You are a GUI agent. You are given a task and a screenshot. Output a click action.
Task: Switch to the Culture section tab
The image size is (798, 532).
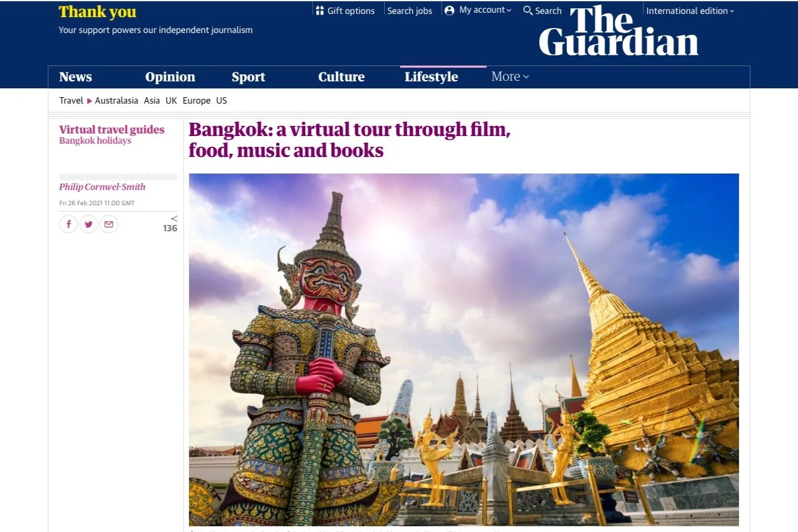(341, 77)
